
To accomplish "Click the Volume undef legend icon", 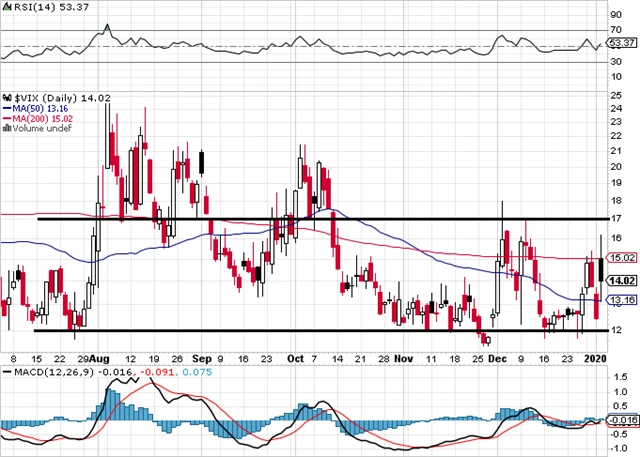I will coord(8,128).
